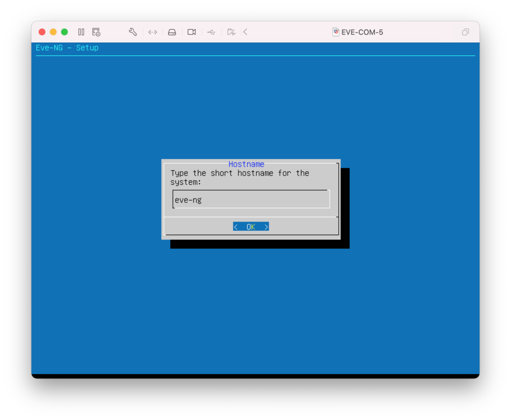Click the Hostname dialog title
Image resolution: width=511 pixels, height=420 pixels.
click(x=247, y=164)
